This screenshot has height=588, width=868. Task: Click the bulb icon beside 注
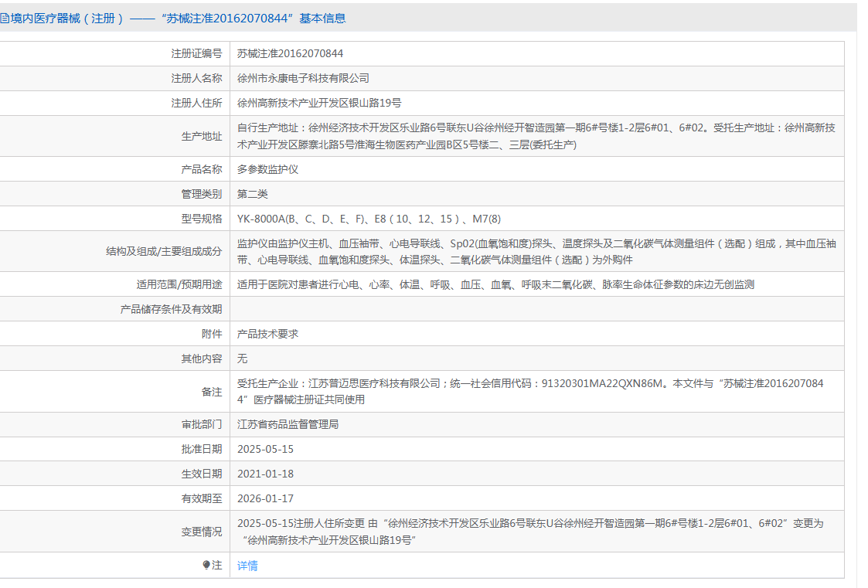point(206,565)
